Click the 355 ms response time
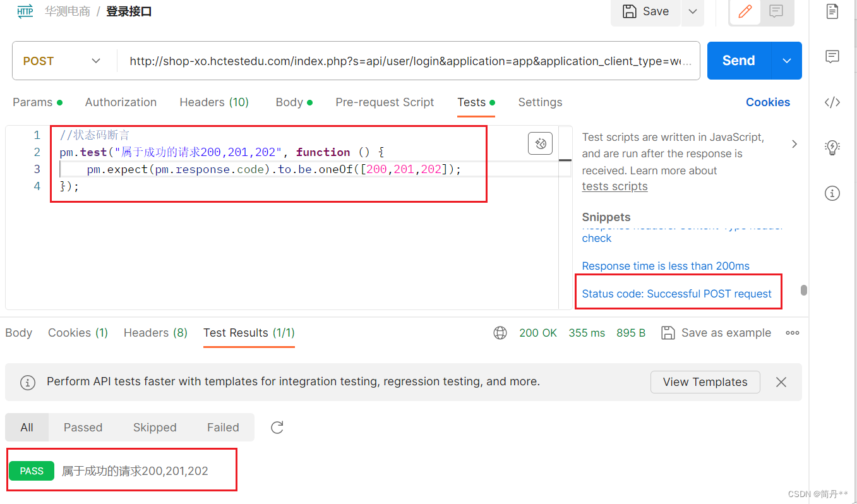 click(587, 333)
